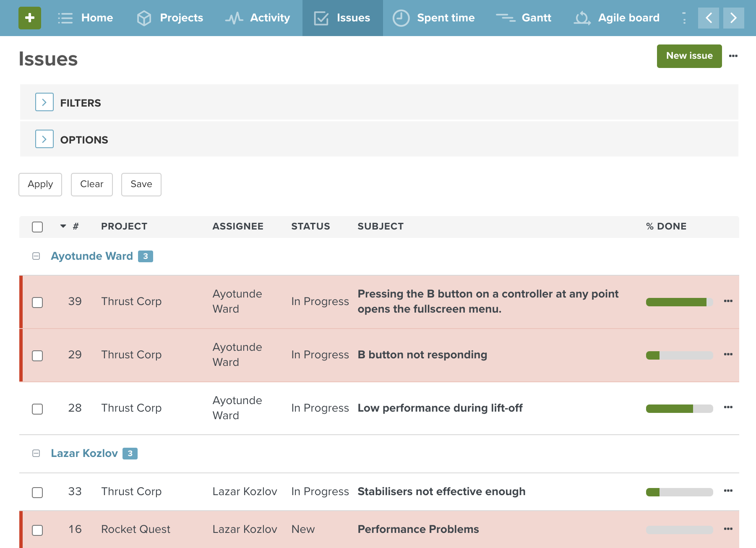Toggle sort order arrow beside # column
The height and width of the screenshot is (548, 756).
point(63,227)
